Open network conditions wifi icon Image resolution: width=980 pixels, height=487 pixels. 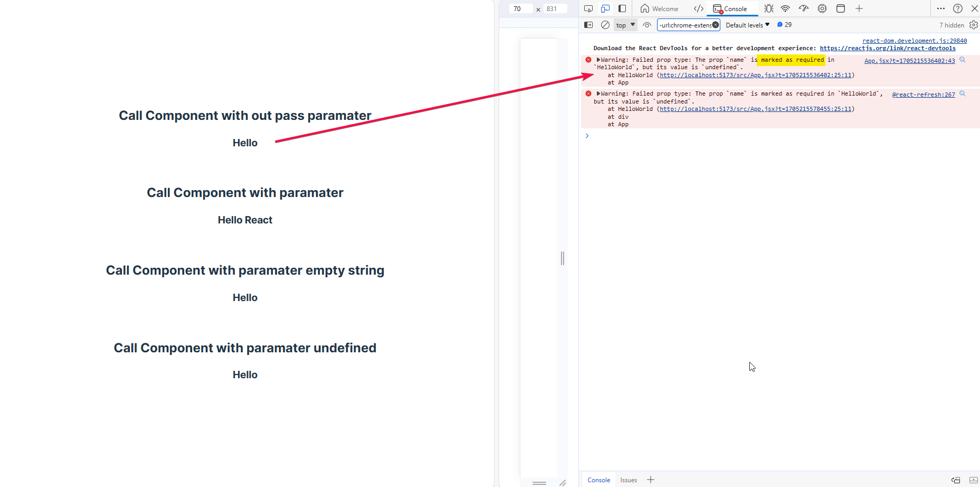(785, 8)
